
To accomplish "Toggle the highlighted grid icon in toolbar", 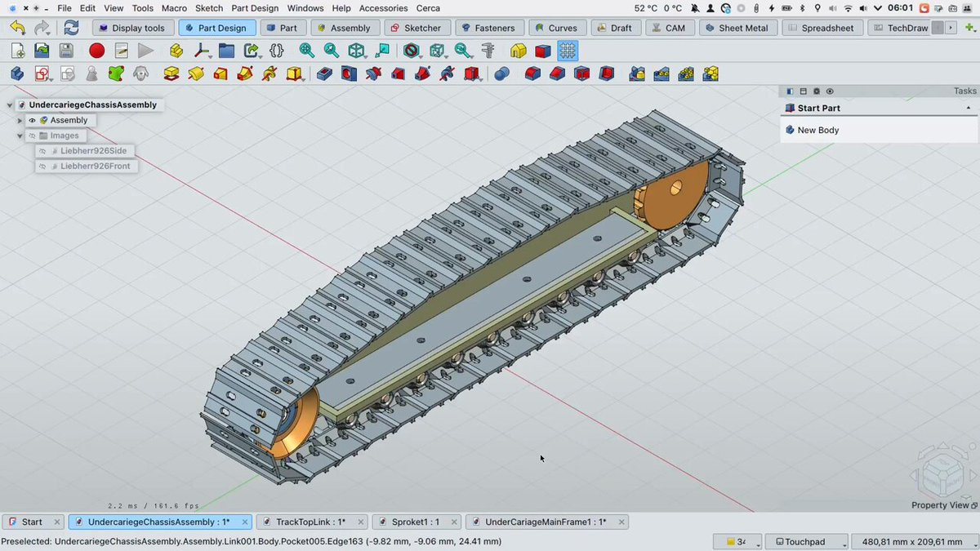I will 568,51.
